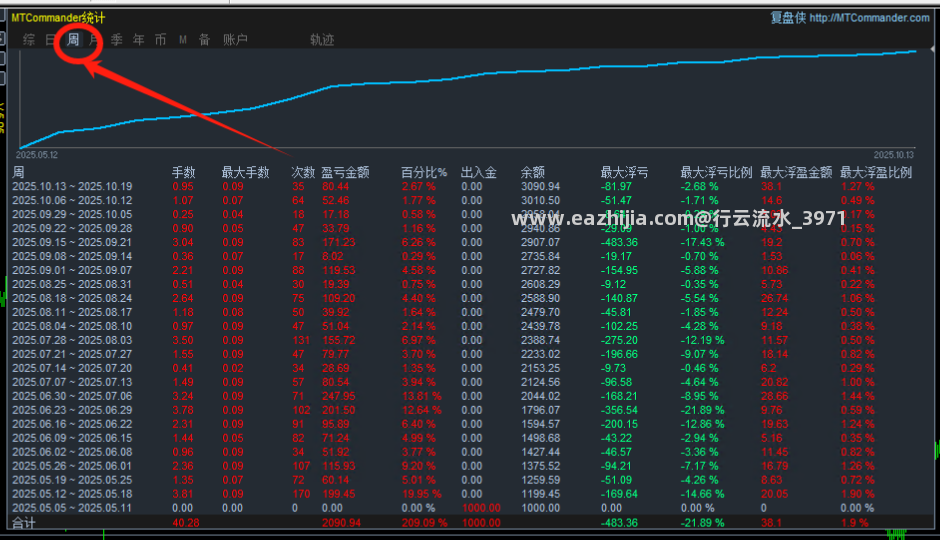Click the 出入金 column header
940x540 pixels.
tap(478, 173)
